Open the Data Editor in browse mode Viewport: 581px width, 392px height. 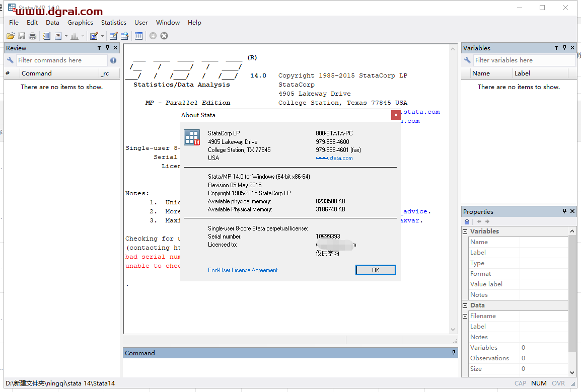pos(125,35)
